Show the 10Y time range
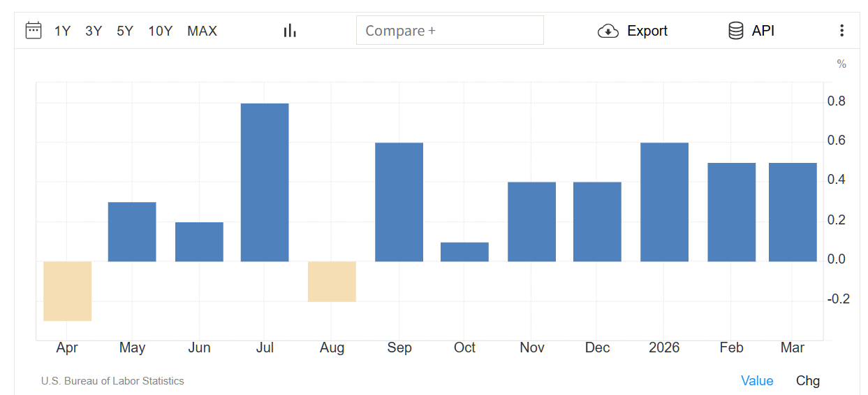Screen dimensions: 868x395 coord(160,31)
